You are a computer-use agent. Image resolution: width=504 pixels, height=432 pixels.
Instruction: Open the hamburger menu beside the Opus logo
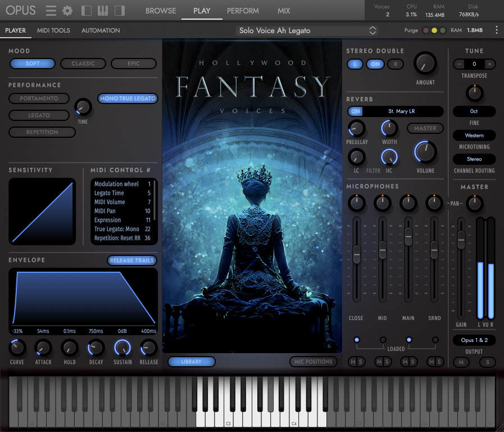[x=51, y=10]
